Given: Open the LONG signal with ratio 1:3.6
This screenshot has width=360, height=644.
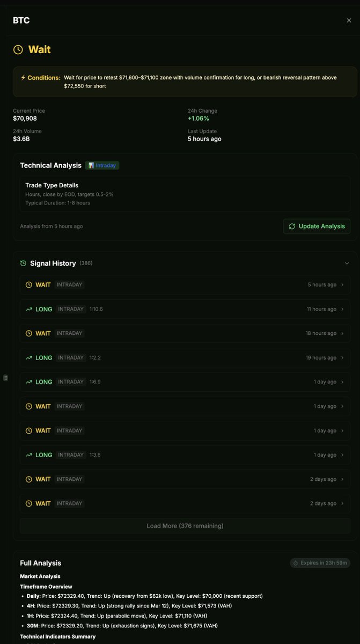Looking at the screenshot, I should (x=185, y=455).
